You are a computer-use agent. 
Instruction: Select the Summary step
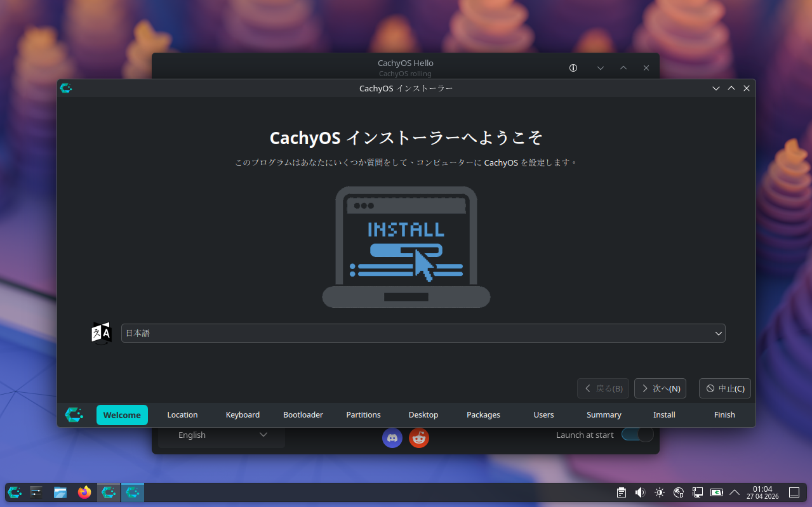[604, 415]
